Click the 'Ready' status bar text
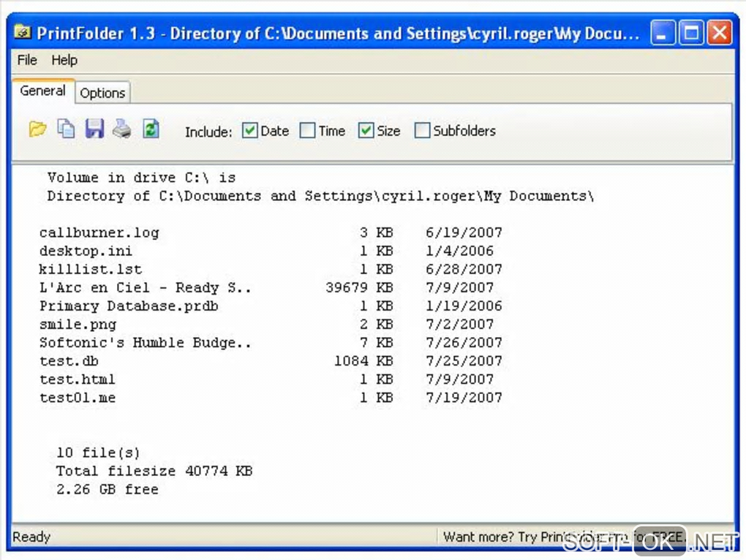The width and height of the screenshot is (746, 560). 31,537
